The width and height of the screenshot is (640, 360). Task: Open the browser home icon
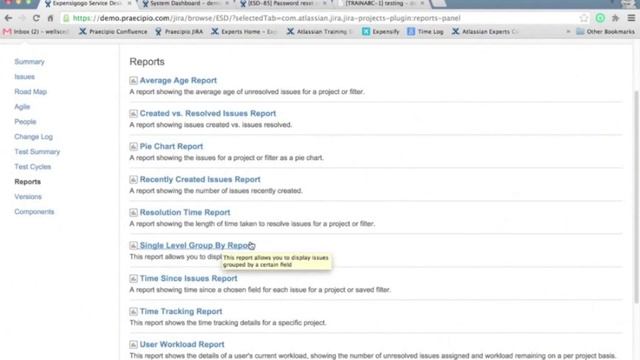(50, 18)
